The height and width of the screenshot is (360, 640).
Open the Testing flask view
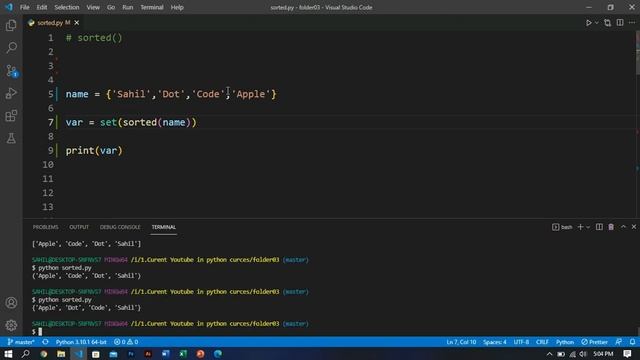(x=11, y=138)
